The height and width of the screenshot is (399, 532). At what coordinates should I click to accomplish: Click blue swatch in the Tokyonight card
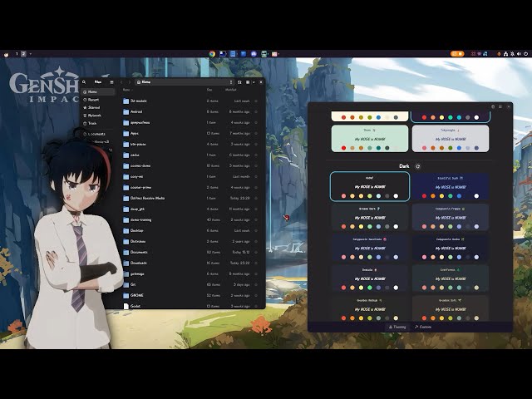coord(459,148)
